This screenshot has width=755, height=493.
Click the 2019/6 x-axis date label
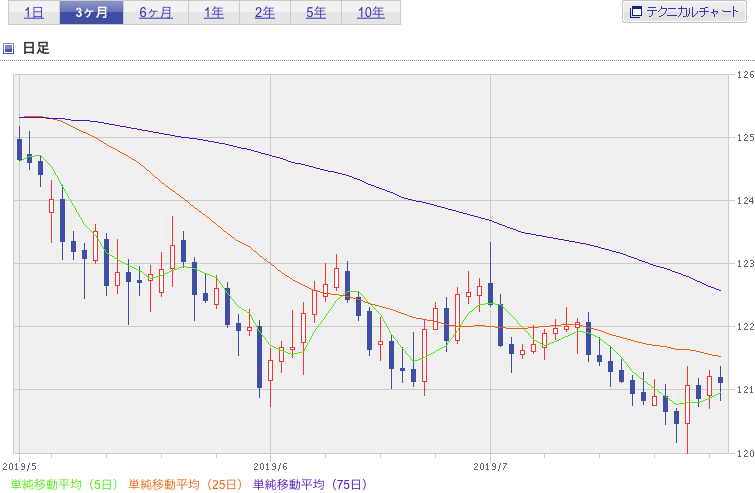coord(270,467)
